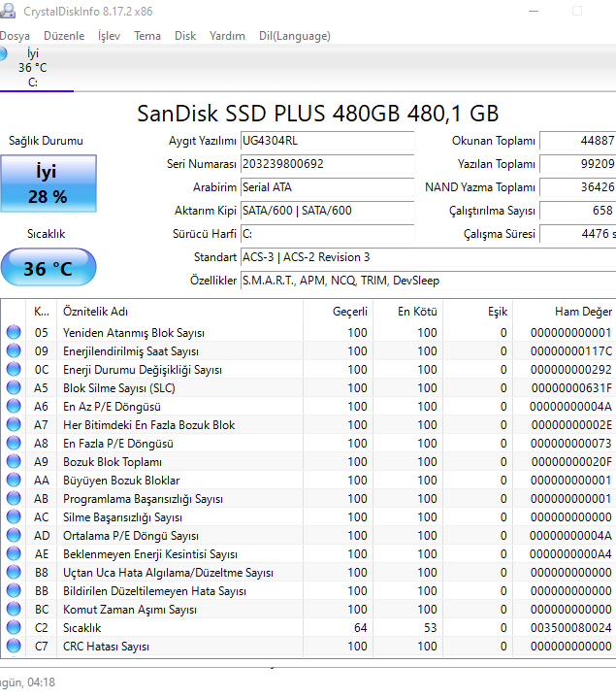616x698 pixels.
Task: Click the Sürücü Harfi field C:
Action: (x=327, y=234)
